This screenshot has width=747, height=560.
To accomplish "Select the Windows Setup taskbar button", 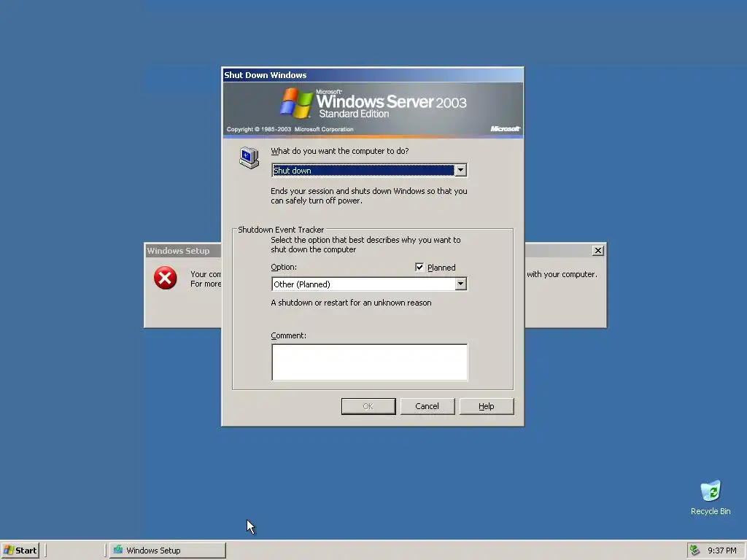I will [167, 551].
